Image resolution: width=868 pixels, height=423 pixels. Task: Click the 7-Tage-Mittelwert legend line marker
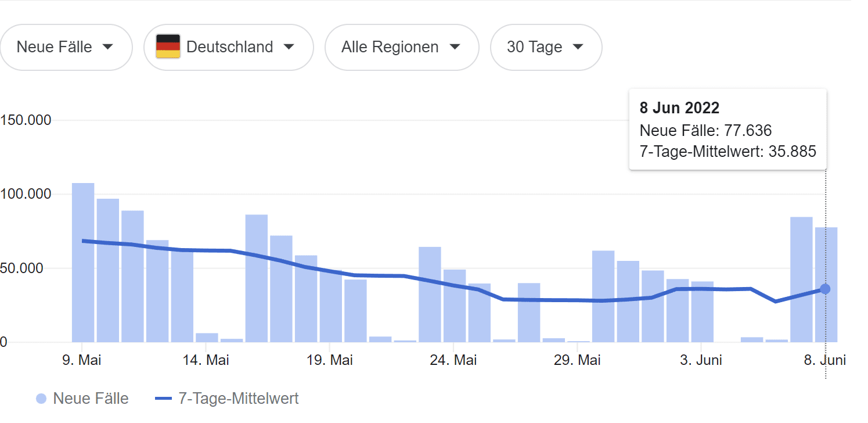coord(164,399)
